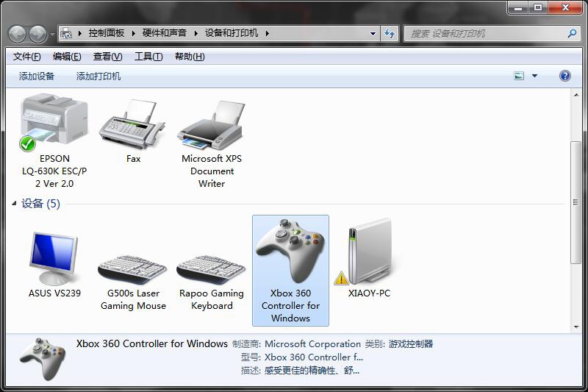Select the XIAOY-PC computer icon

[x=370, y=252]
